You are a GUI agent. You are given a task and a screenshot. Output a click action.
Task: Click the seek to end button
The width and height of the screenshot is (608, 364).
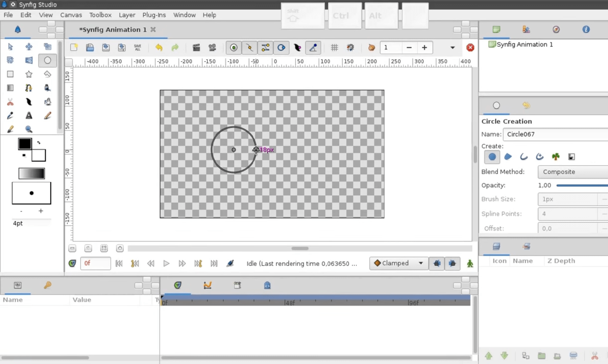click(x=214, y=264)
